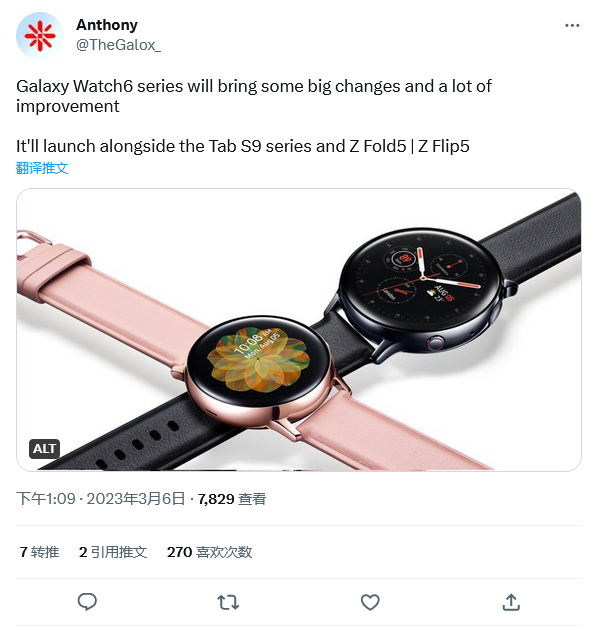Click the 7,829 查看 views count
Screen dimensions: 598x626
point(232,499)
